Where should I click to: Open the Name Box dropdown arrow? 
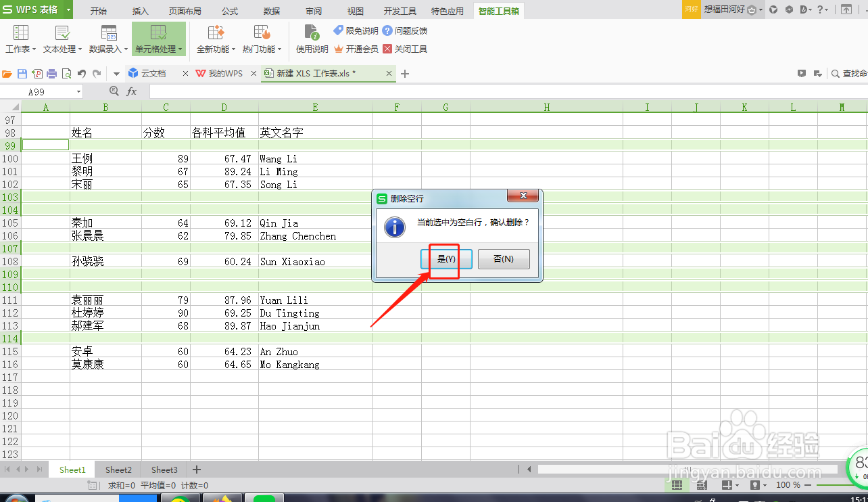[78, 91]
